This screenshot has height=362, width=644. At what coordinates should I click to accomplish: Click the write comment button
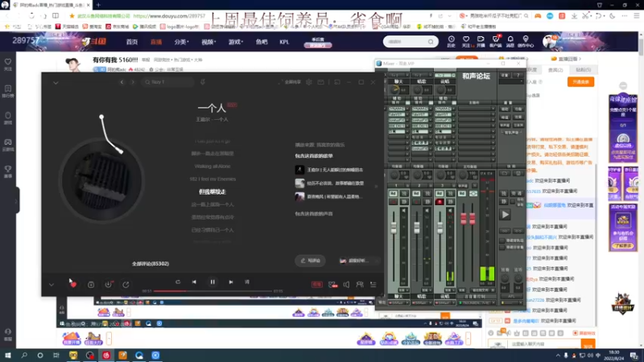(310, 261)
